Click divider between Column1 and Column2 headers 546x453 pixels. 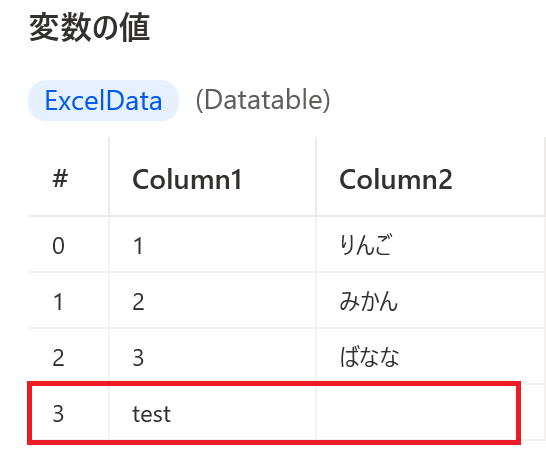316,177
